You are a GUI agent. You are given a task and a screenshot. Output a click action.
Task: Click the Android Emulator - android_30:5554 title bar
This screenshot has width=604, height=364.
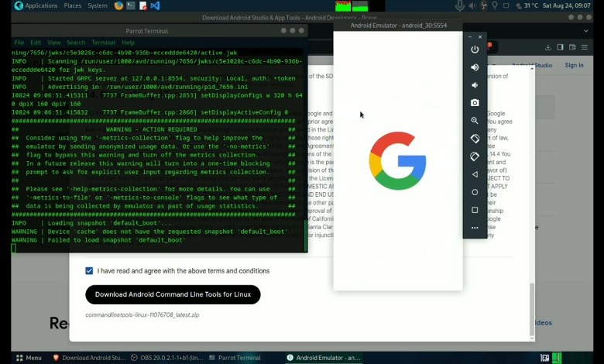point(398,26)
